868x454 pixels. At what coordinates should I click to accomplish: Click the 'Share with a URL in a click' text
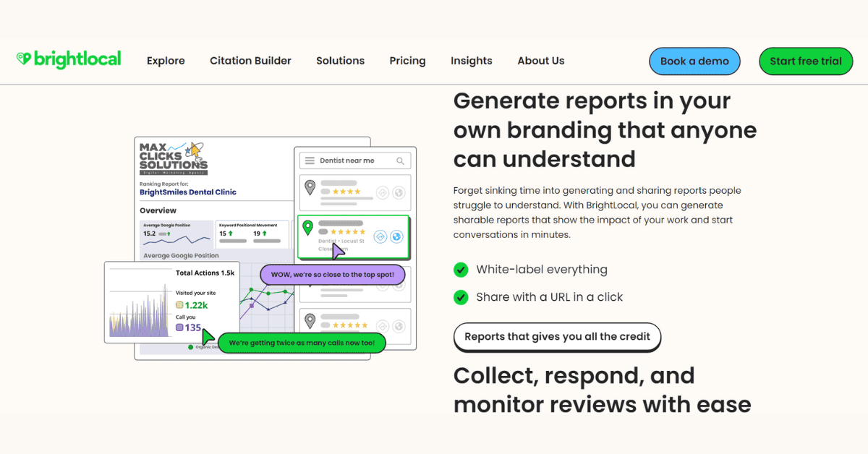[549, 297]
